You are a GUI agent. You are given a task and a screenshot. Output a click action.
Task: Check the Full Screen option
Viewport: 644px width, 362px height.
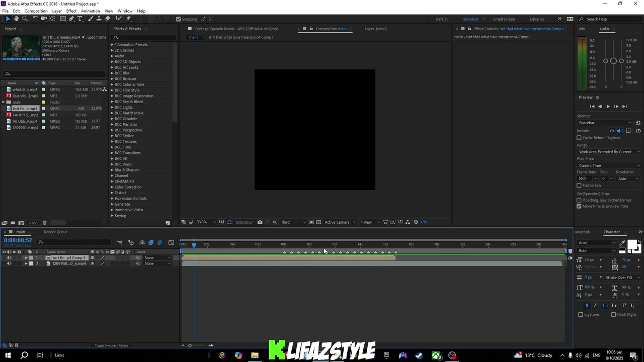pos(579,186)
